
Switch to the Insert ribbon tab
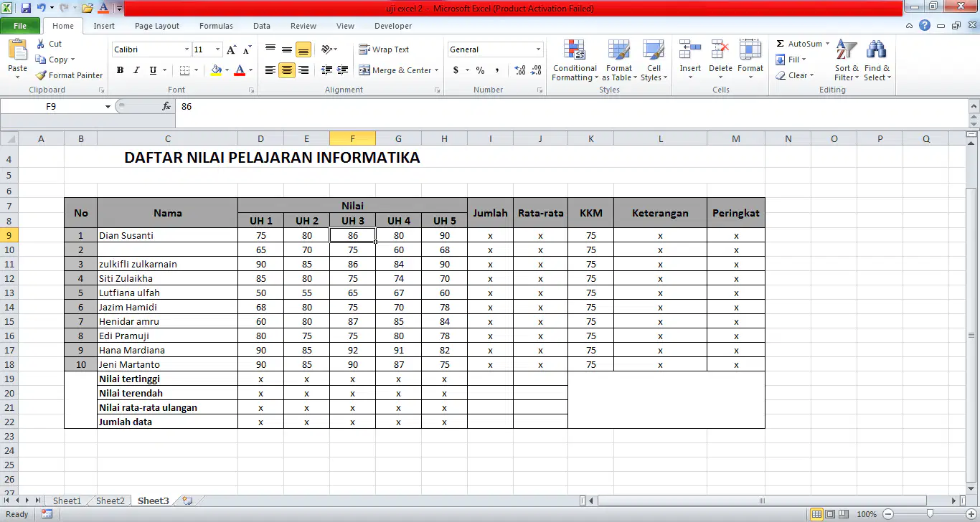tap(104, 26)
